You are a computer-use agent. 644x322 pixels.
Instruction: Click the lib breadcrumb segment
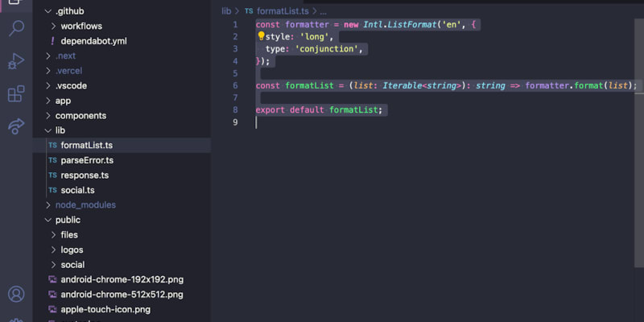coord(226,11)
